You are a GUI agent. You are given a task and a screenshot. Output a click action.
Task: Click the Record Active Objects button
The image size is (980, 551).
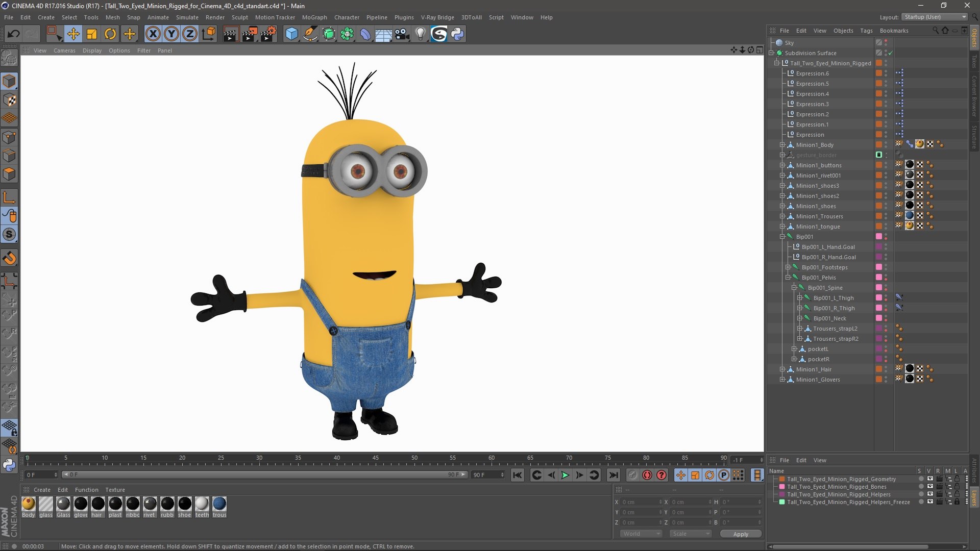click(x=632, y=475)
